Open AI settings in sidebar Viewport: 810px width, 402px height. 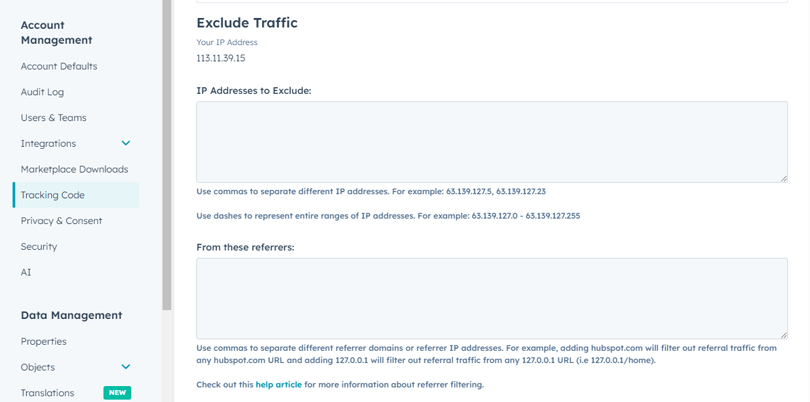(x=26, y=272)
